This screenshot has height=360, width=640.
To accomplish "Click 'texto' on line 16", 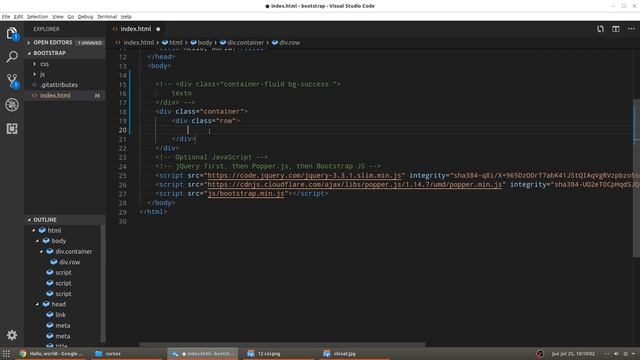I will click(x=181, y=93).
